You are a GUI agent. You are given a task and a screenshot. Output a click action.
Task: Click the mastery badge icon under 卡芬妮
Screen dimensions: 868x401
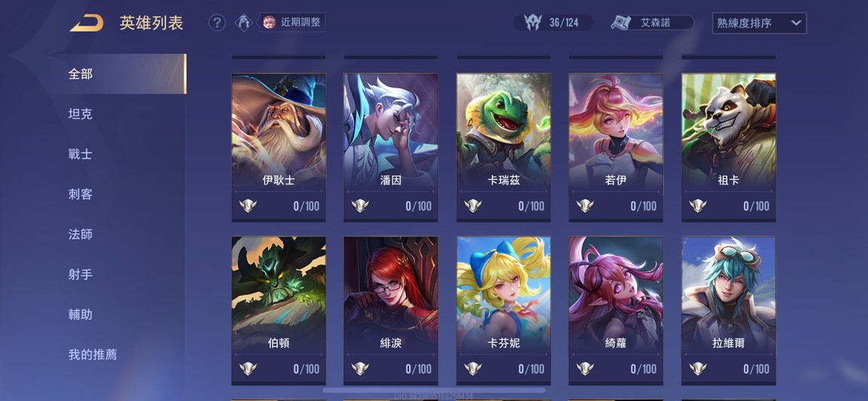pyautogui.click(x=472, y=369)
